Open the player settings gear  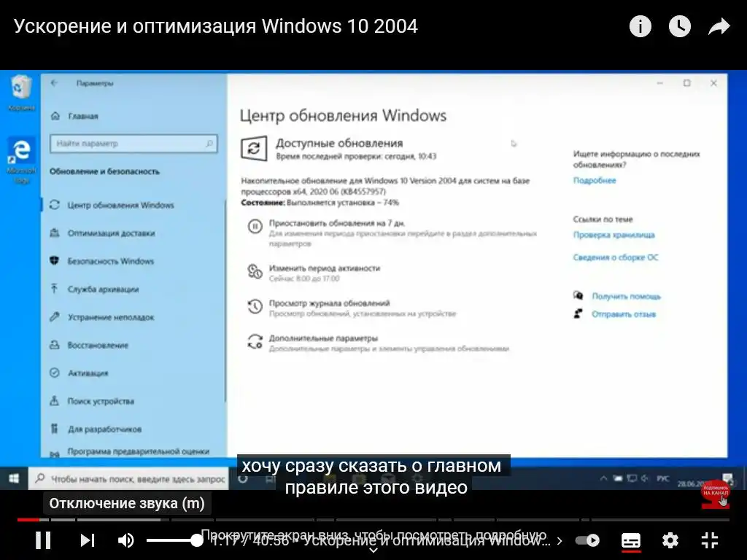(670, 540)
